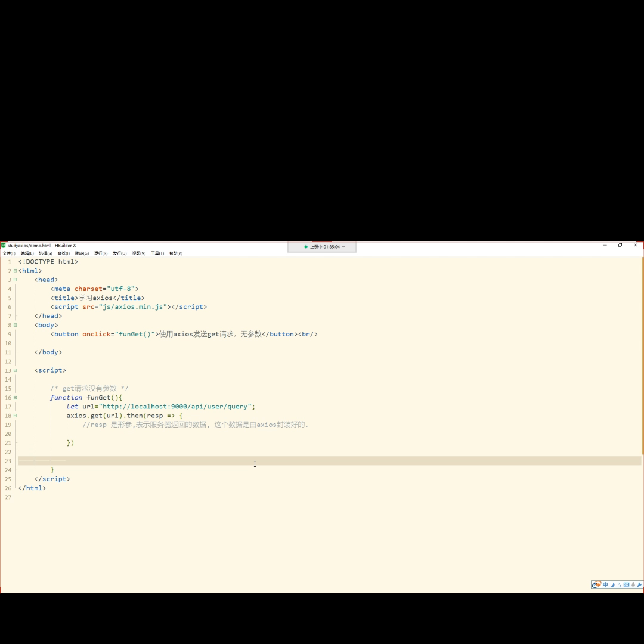Screen dimensions: 644x644
Task: Collapse the html tag fold marker
Action: (x=15, y=271)
